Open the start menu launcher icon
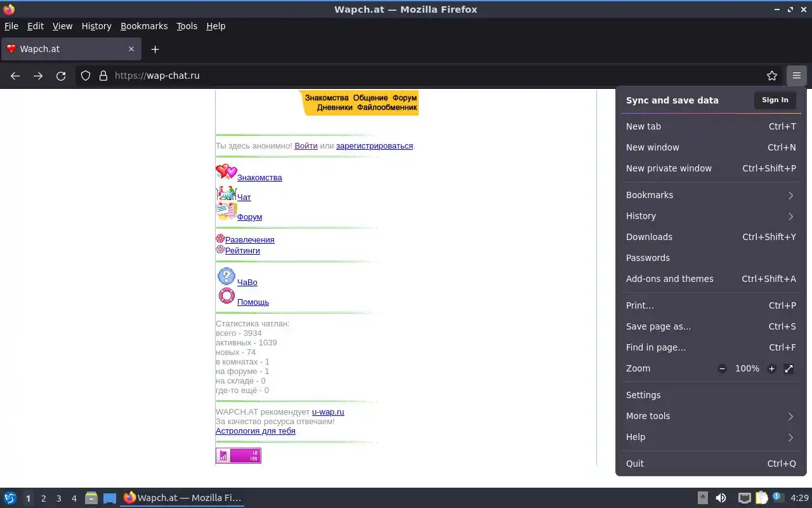Screen dimensions: 812x508 10,498
